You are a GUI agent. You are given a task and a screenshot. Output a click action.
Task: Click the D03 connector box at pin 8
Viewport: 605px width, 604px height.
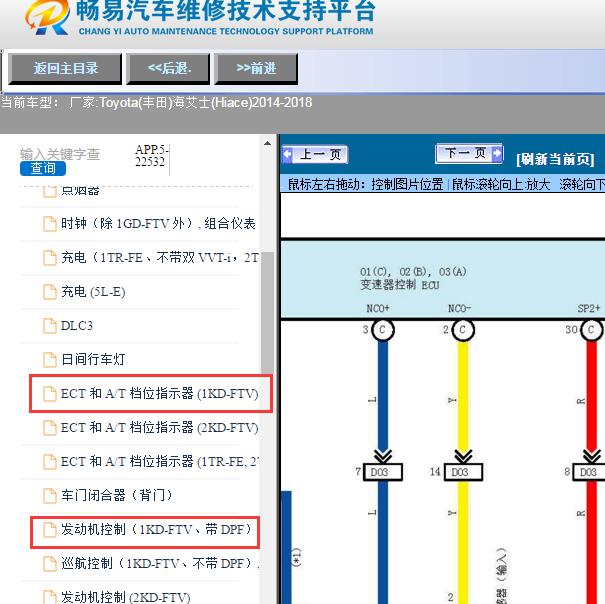click(589, 472)
